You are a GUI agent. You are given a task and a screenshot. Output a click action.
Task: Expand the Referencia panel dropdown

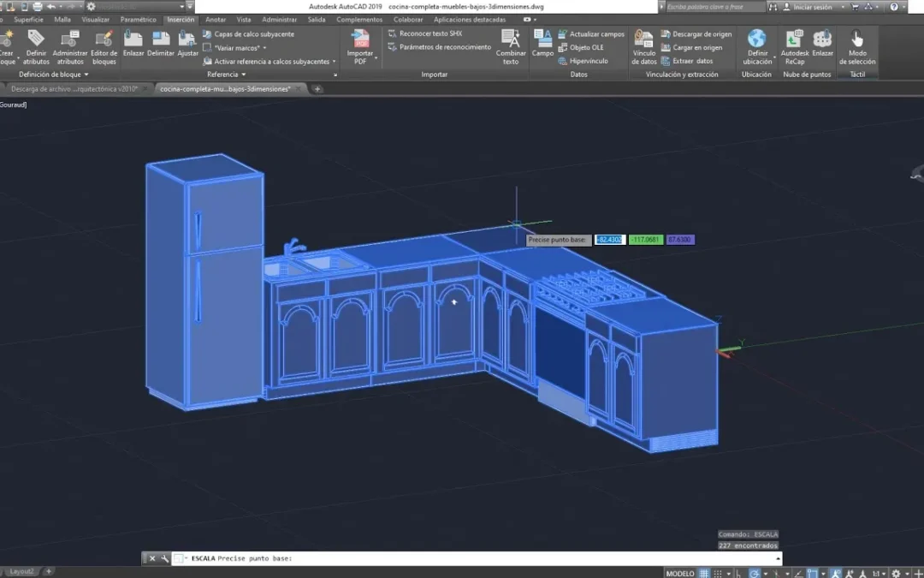click(227, 74)
